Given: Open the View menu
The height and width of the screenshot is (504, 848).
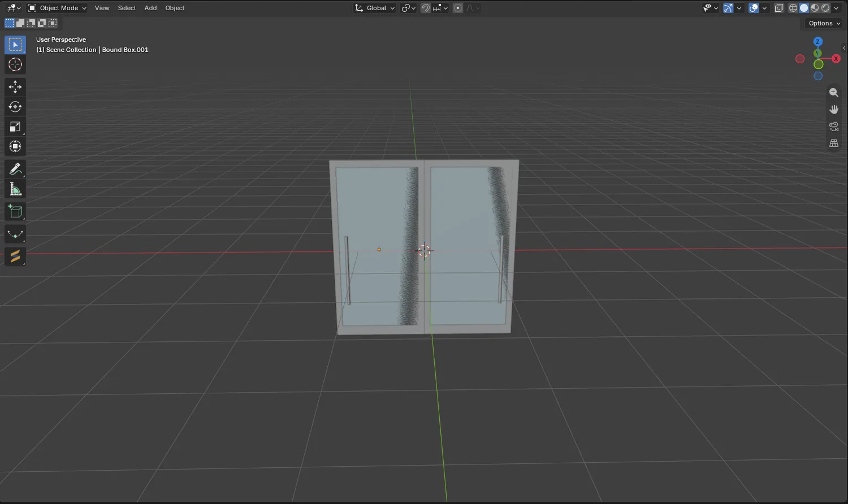Looking at the screenshot, I should (x=102, y=8).
